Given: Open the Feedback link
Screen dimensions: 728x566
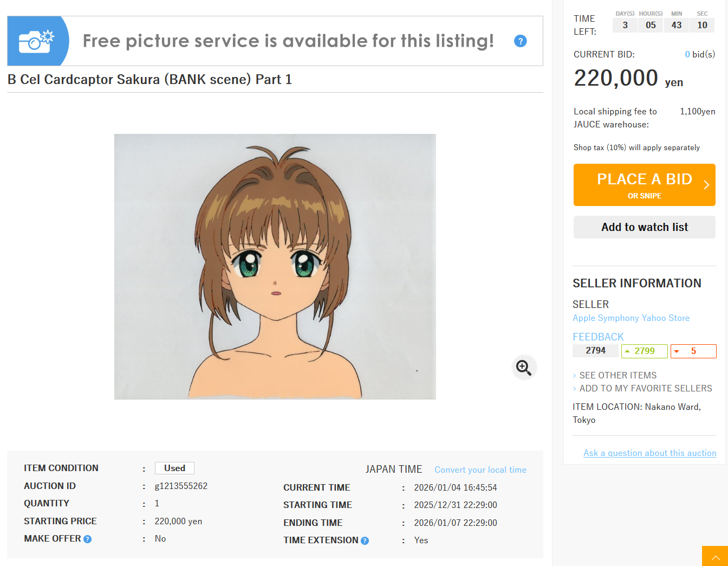Looking at the screenshot, I should (x=598, y=337).
